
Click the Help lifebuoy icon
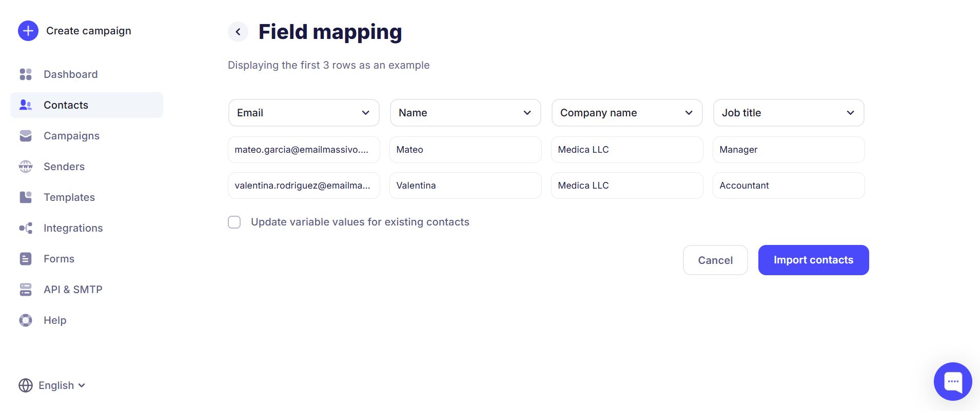(26, 320)
